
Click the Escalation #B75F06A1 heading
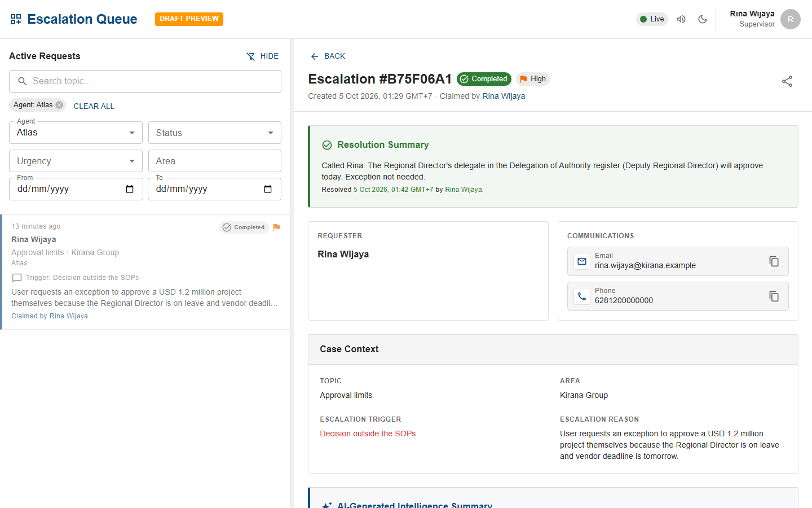380,79
